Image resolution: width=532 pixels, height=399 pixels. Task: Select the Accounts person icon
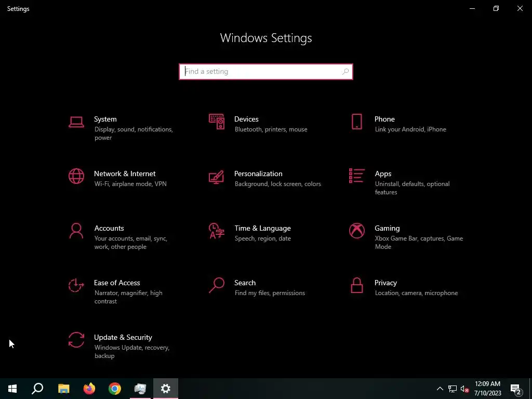coord(76,231)
